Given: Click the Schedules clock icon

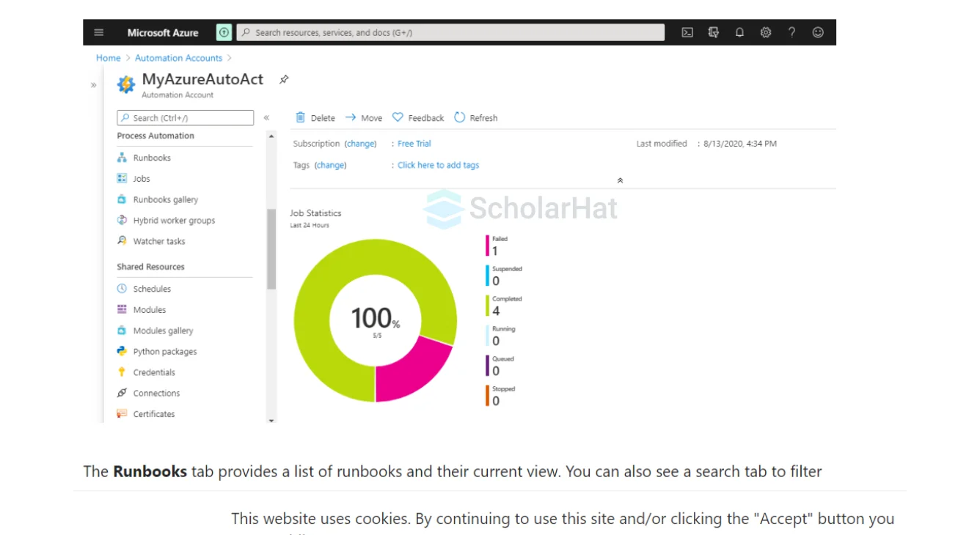Looking at the screenshot, I should tap(122, 289).
